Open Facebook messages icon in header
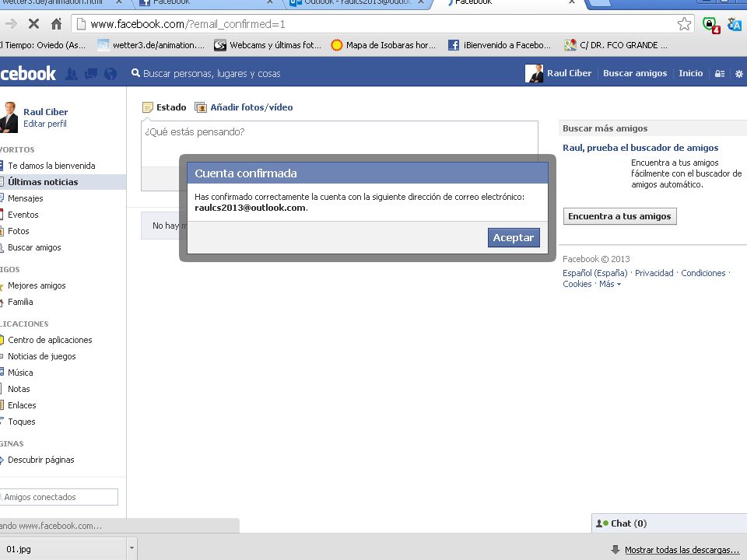The width and height of the screenshot is (747, 560). coord(90,74)
